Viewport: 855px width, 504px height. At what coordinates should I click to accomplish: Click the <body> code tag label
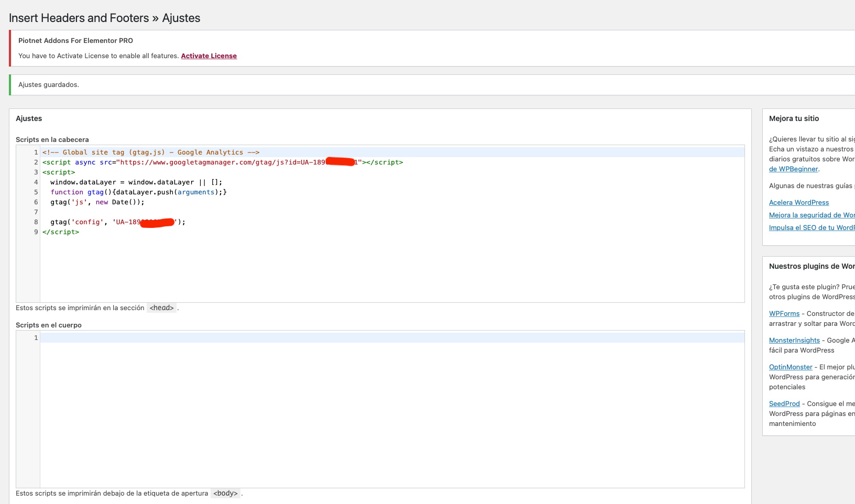coord(225,494)
